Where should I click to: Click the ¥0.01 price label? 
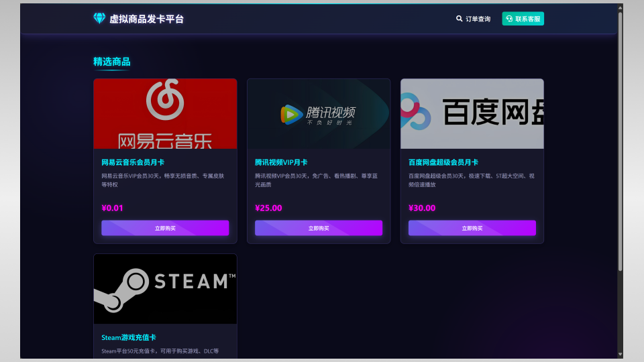[113, 208]
